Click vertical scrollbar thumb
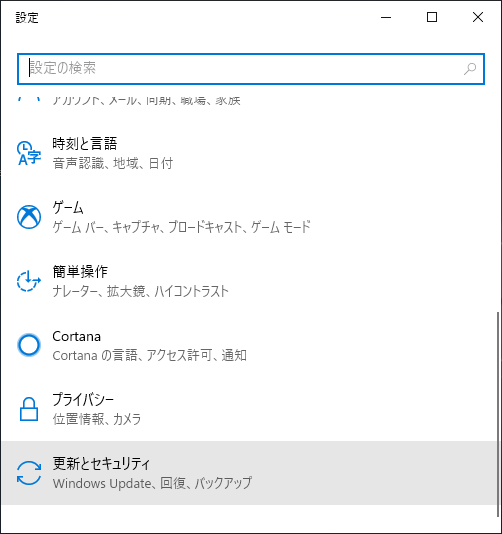Image resolution: width=502 pixels, height=534 pixels. 498,414
